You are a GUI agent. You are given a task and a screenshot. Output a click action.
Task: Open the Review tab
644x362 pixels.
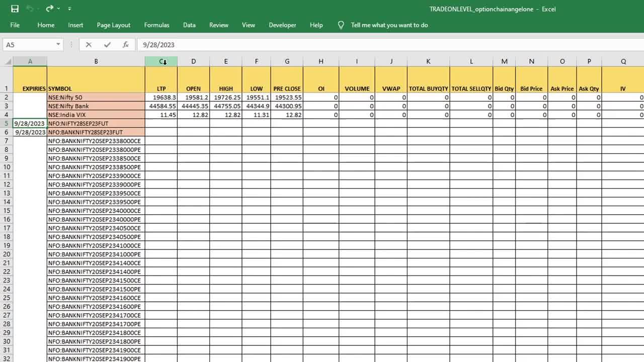pyautogui.click(x=219, y=25)
